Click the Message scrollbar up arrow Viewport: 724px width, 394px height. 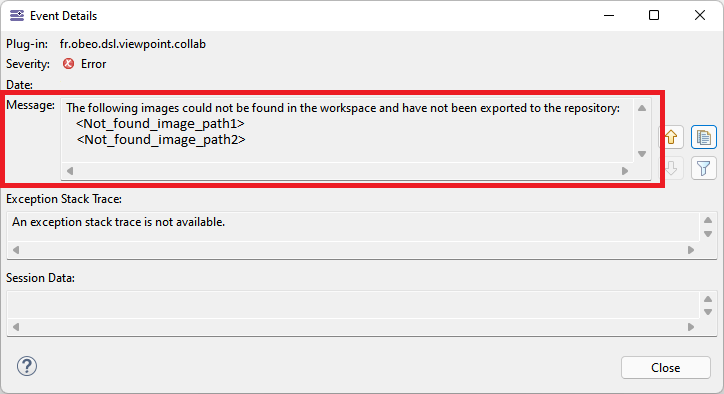pos(642,108)
